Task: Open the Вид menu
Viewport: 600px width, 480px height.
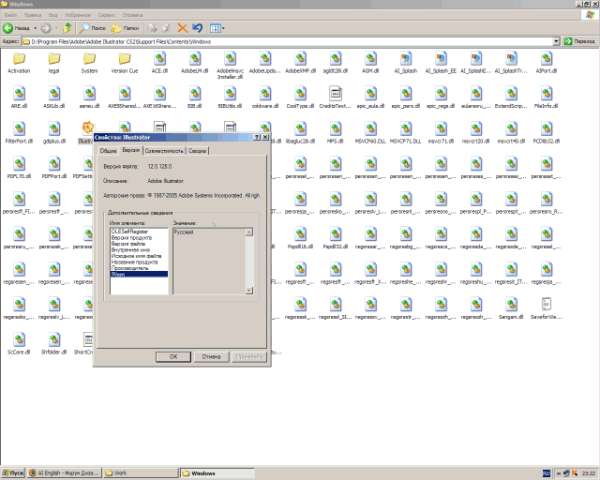Action: 53,15
